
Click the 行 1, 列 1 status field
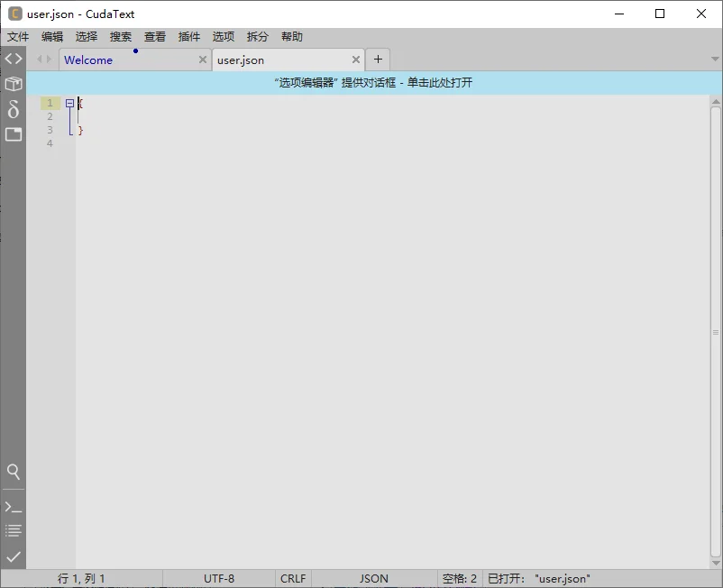[82, 578]
